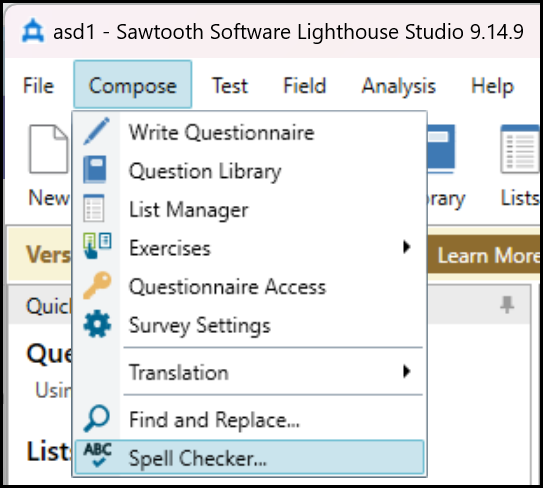
Task: Click the Write Questionnaire pencil icon
Action: tap(97, 131)
